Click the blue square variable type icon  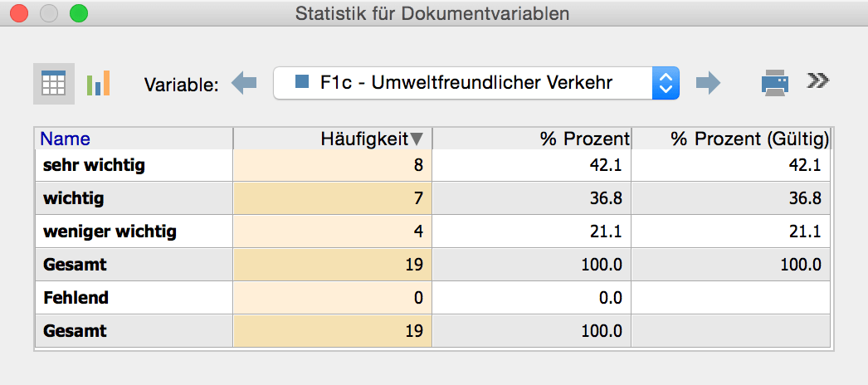click(x=303, y=83)
